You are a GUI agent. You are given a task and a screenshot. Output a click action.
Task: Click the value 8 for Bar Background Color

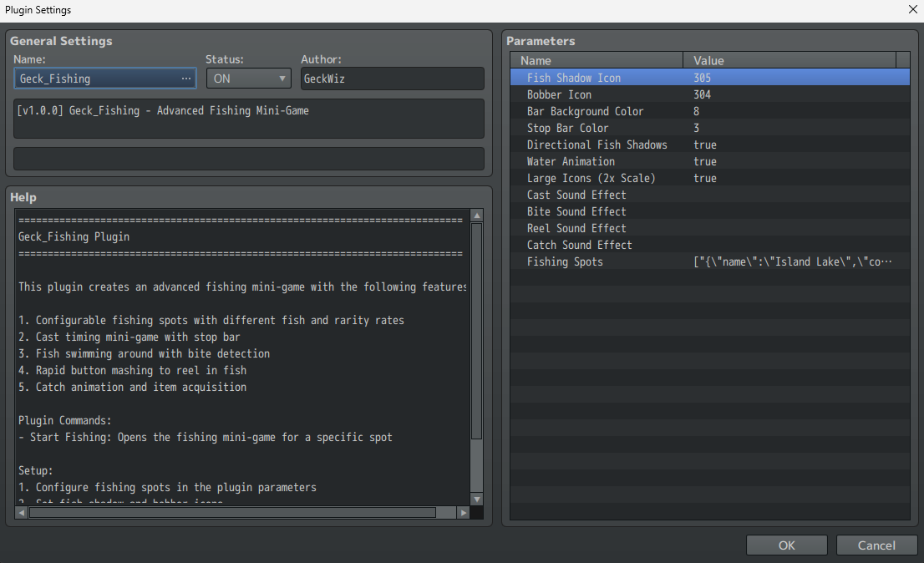pyautogui.click(x=696, y=111)
